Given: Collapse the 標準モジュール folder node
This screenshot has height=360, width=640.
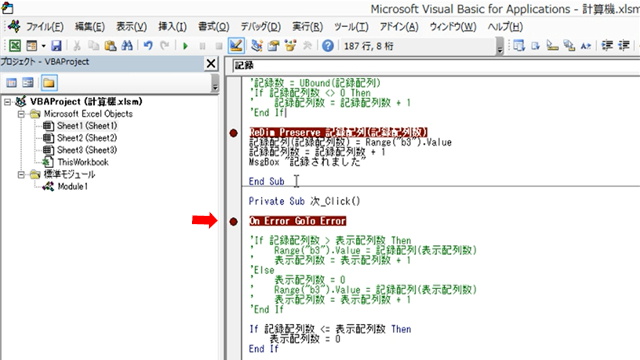Looking at the screenshot, I should (21, 175).
